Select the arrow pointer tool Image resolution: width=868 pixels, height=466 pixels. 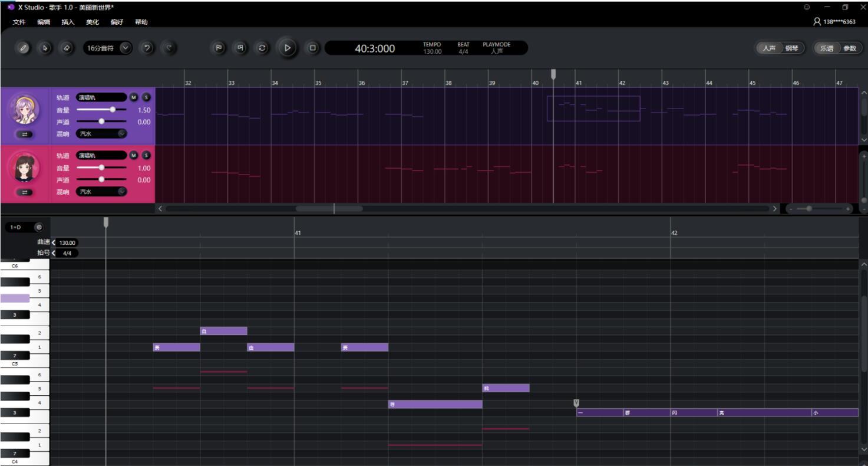[x=45, y=48]
